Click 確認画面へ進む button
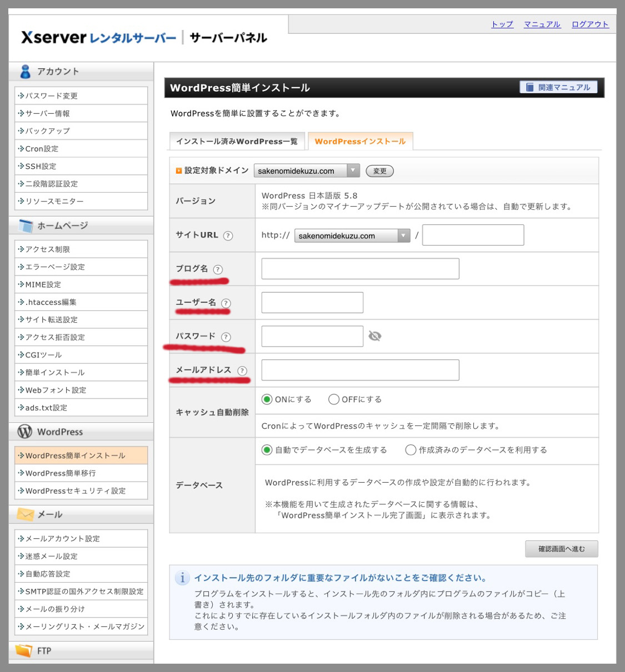The width and height of the screenshot is (625, 672). 562,549
